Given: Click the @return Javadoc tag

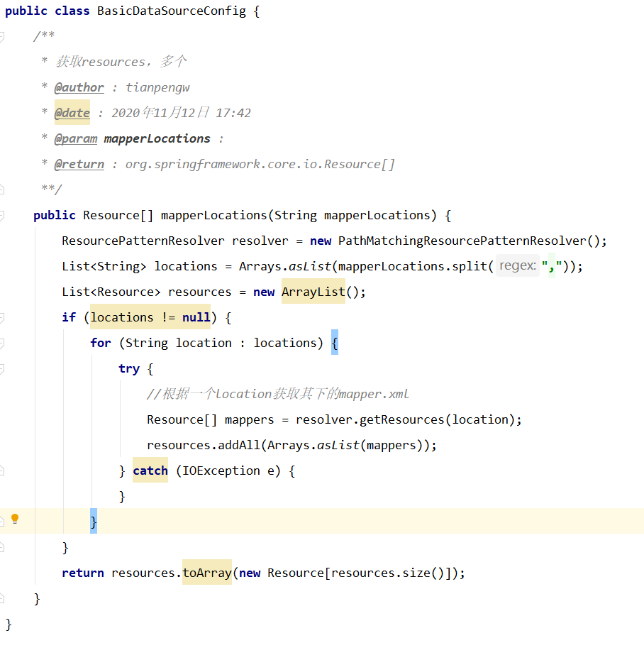Looking at the screenshot, I should tap(79, 164).
